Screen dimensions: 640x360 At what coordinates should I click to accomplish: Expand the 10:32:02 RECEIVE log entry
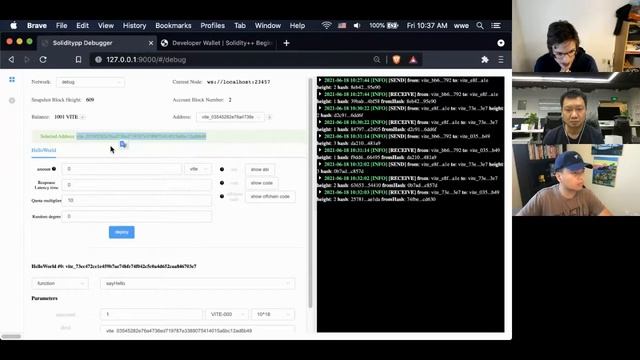[320, 178]
